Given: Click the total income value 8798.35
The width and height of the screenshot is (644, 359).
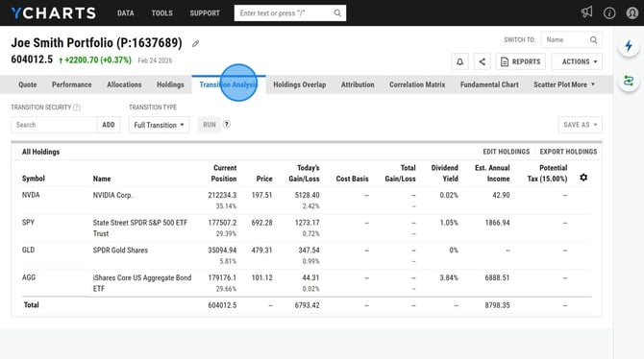Looking at the screenshot, I should [497, 305].
